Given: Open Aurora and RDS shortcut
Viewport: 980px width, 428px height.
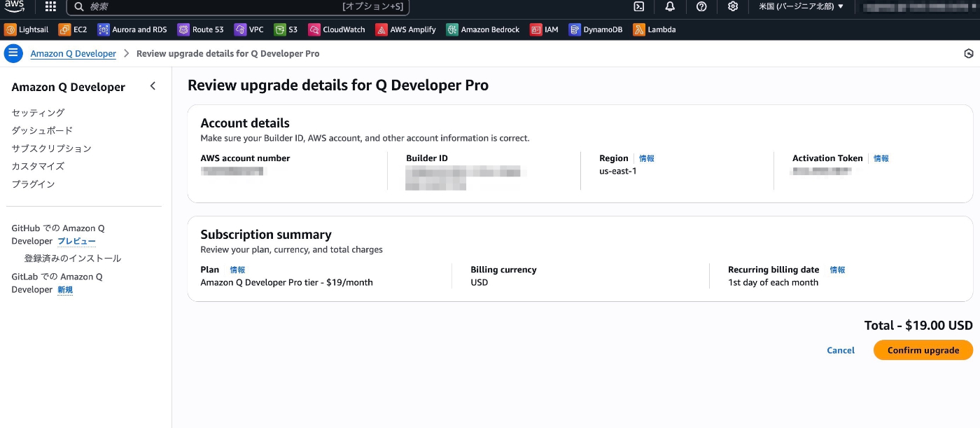Looking at the screenshot, I should [132, 29].
